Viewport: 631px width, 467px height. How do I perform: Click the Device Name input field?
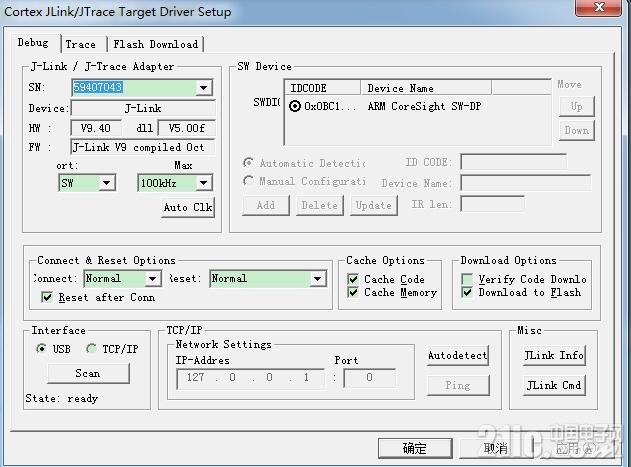coord(526,183)
